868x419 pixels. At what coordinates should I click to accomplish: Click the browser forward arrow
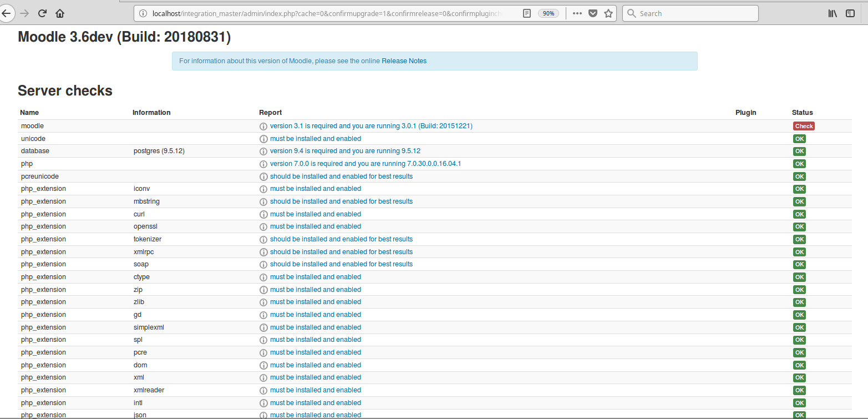click(x=24, y=13)
